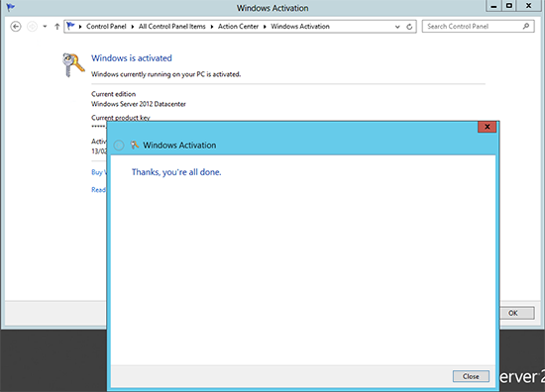
Task: Expand the chevron after Action Center in the breadcrumb
Action: click(265, 27)
